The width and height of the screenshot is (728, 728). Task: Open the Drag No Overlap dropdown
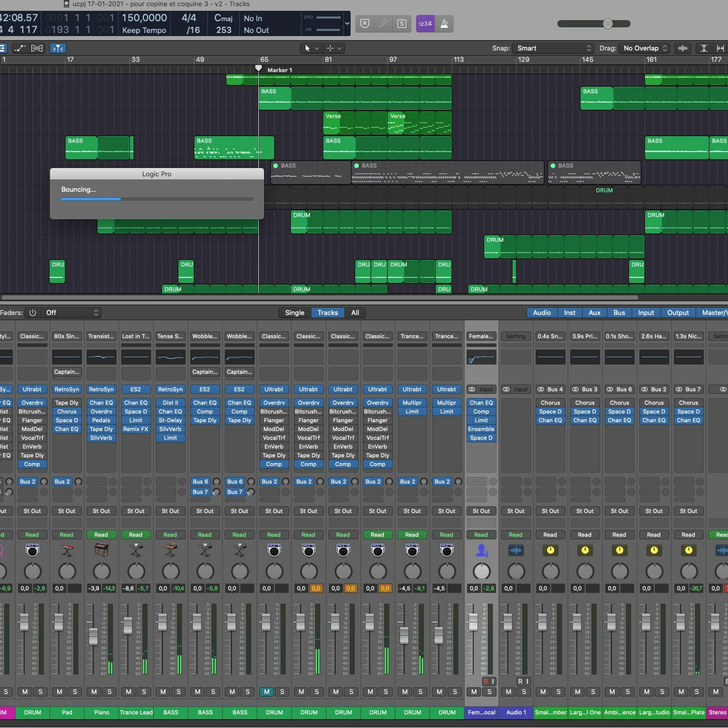point(644,48)
